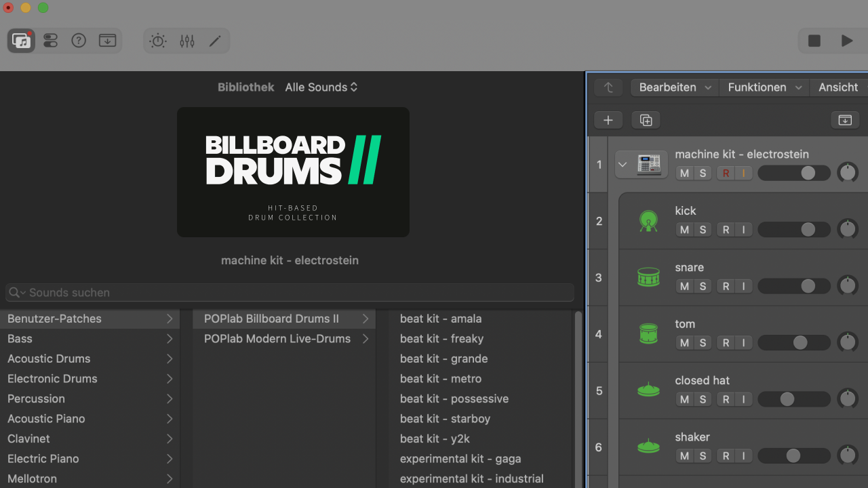Adjust pan knob on shaker track

848,455
